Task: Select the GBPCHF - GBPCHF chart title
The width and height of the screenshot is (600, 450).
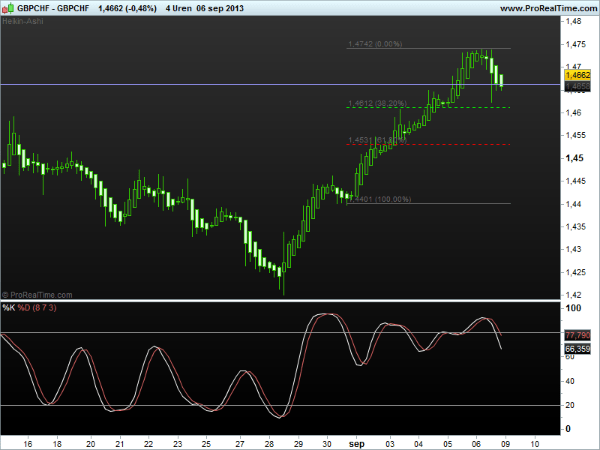Action: (53, 8)
